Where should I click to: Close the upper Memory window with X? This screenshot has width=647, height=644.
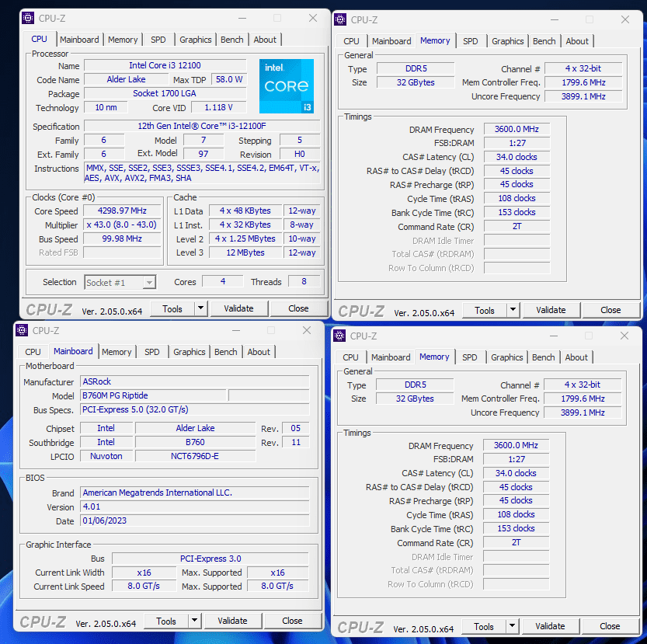pos(625,19)
